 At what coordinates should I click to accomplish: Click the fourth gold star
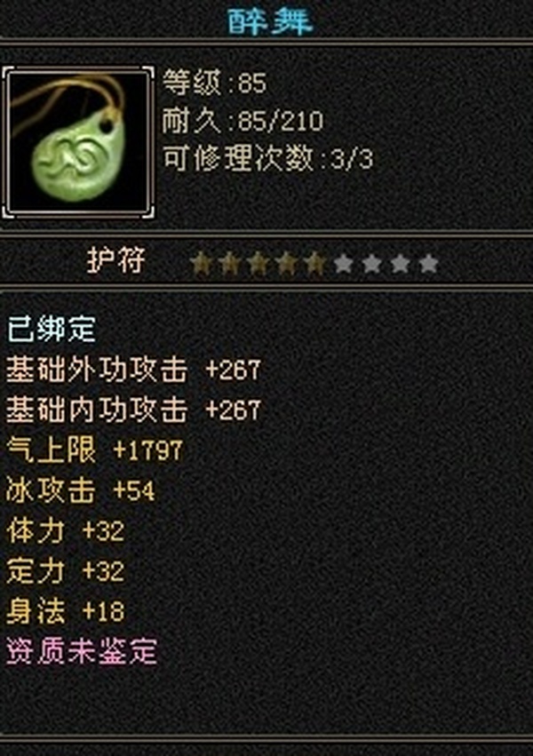(x=286, y=264)
